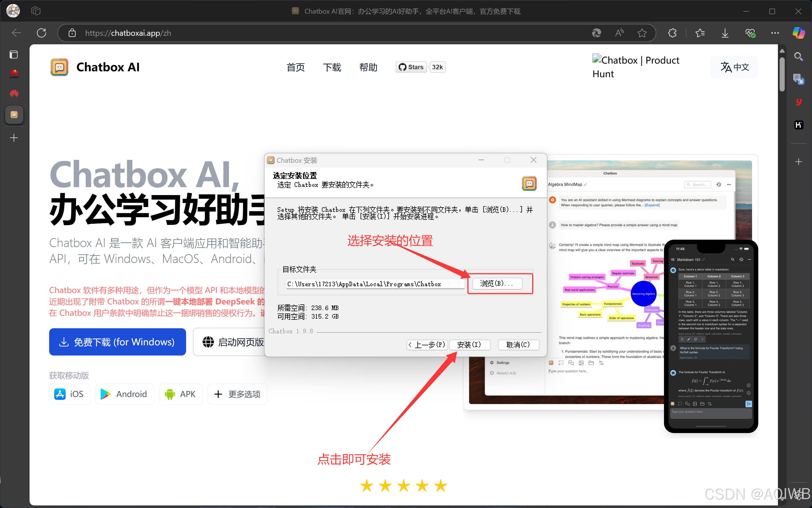Image resolution: width=812 pixels, height=508 pixels.
Task: Open a new tab with the plus button
Action: point(14,137)
